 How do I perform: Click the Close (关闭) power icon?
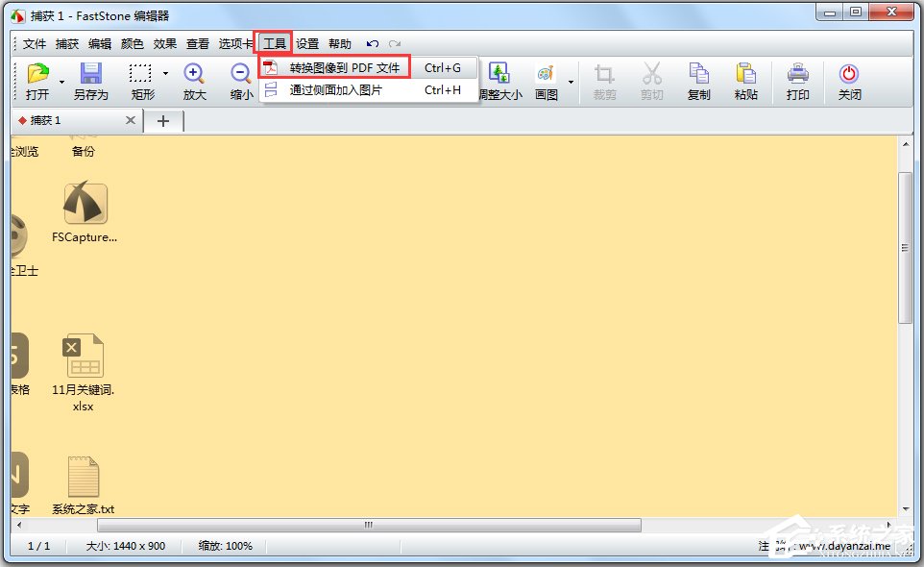click(849, 74)
